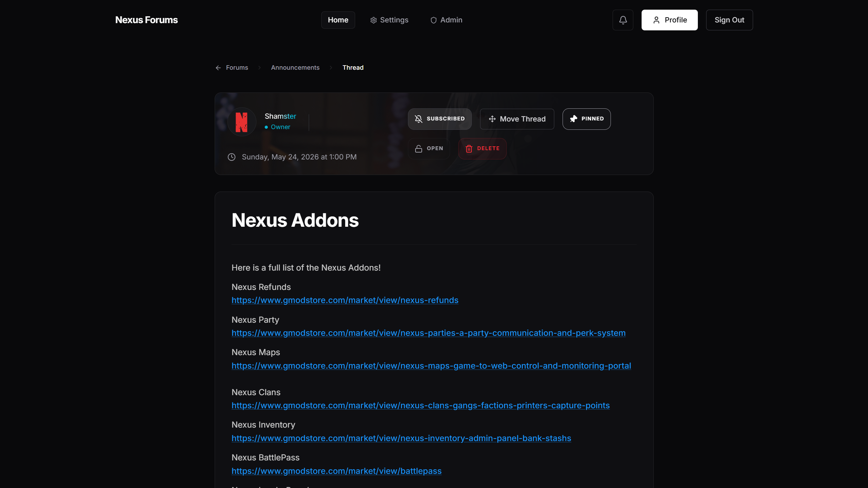
Task: Click the 'Nexus Maps' heading text
Action: pyautogui.click(x=255, y=352)
